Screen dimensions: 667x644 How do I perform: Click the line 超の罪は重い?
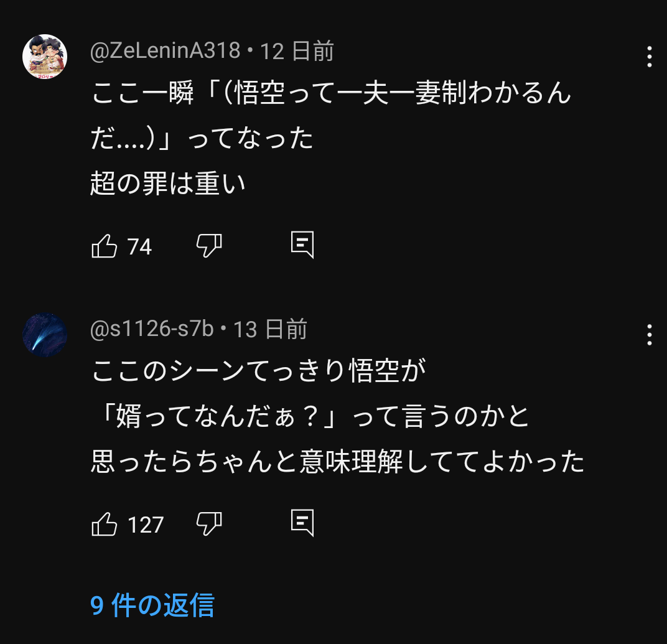pyautogui.click(x=168, y=184)
